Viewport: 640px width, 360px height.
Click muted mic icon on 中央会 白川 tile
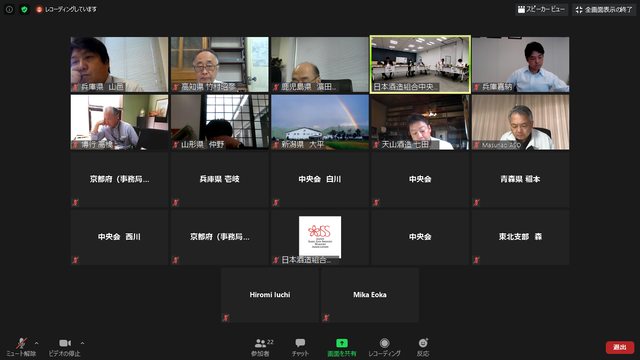click(x=276, y=202)
